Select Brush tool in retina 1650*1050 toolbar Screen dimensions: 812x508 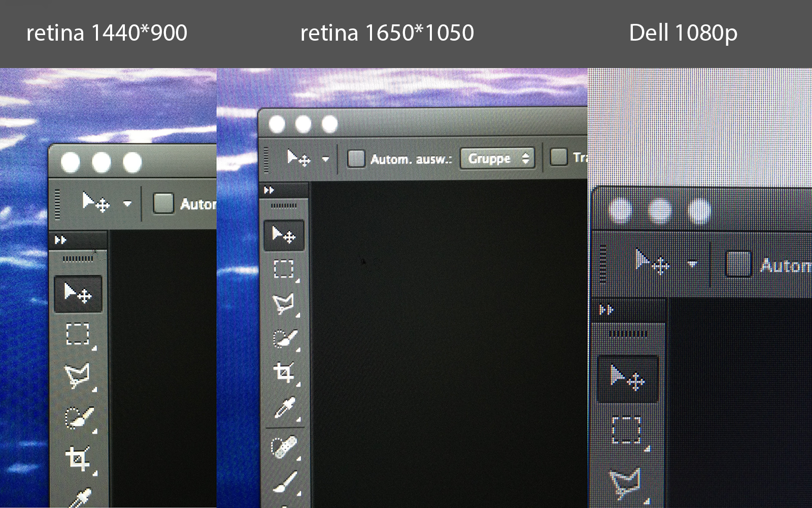click(x=284, y=482)
